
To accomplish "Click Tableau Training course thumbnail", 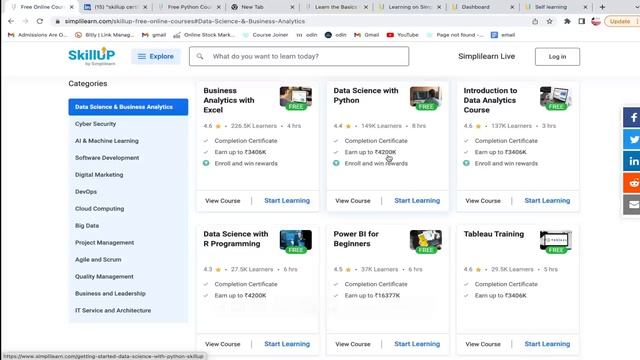I will [556, 241].
